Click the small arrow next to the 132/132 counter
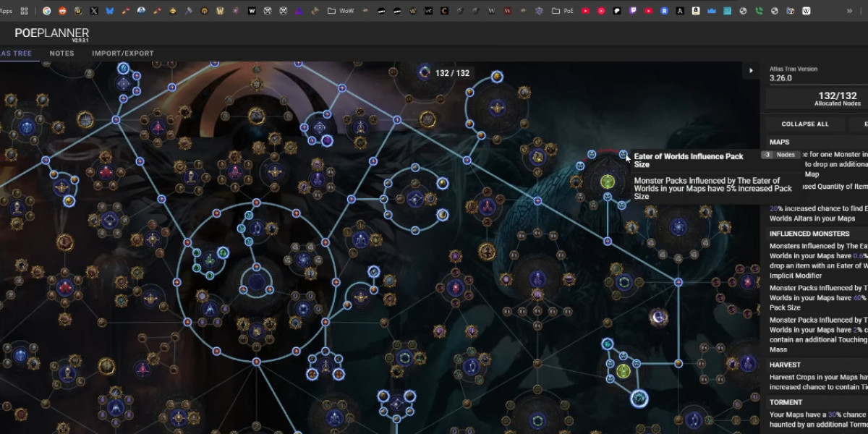 click(x=751, y=70)
